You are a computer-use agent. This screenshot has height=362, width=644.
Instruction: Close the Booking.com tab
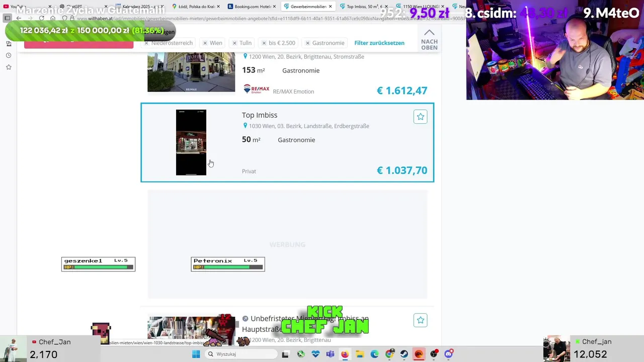click(275, 7)
